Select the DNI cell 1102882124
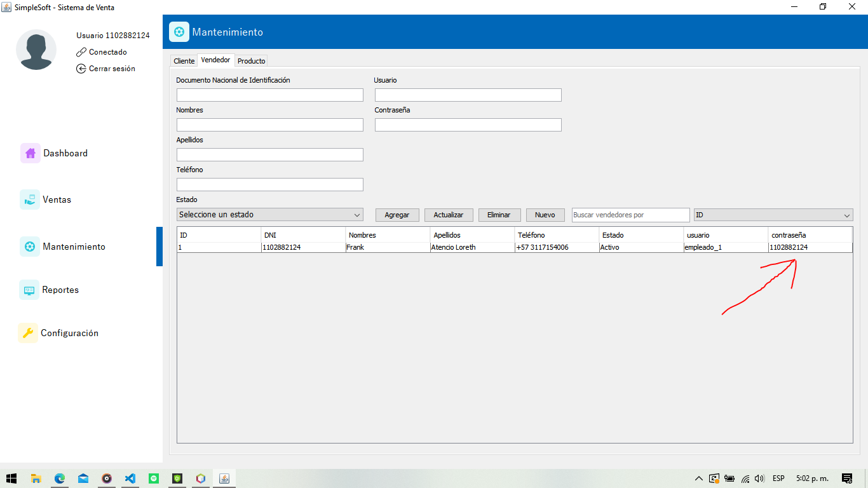 click(303, 247)
